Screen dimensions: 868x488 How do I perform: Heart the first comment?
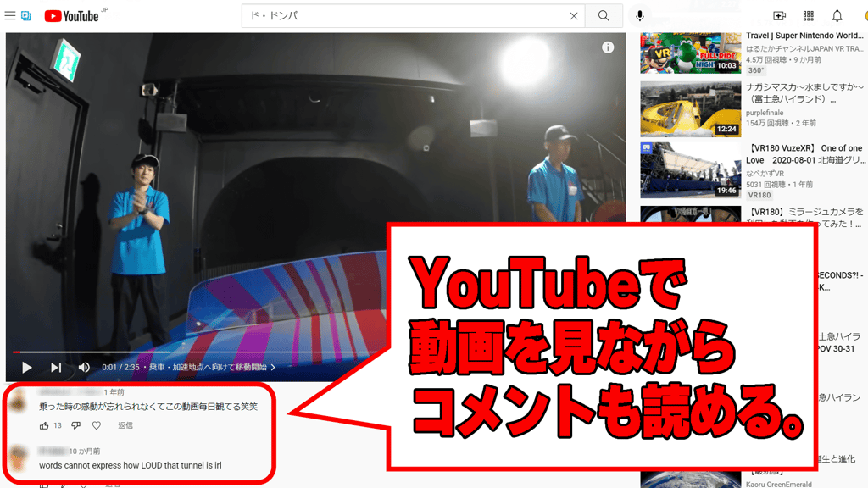(x=97, y=425)
